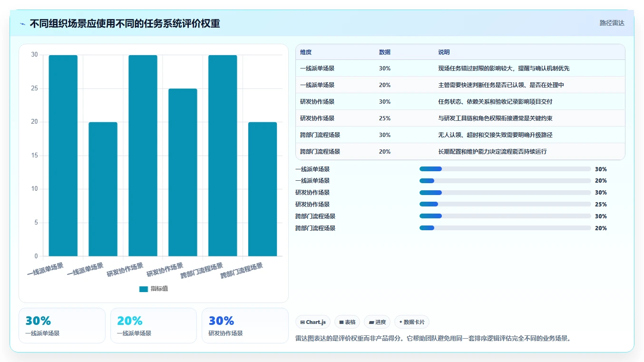The width and height of the screenshot is (644, 362).
Task: Select the Chart.js tag chip
Action: pos(313,322)
